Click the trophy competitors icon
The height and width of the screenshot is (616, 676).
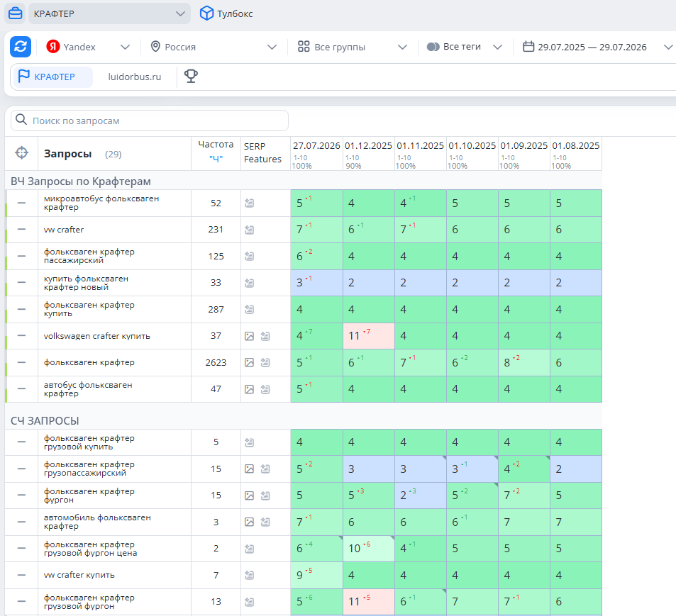[191, 77]
